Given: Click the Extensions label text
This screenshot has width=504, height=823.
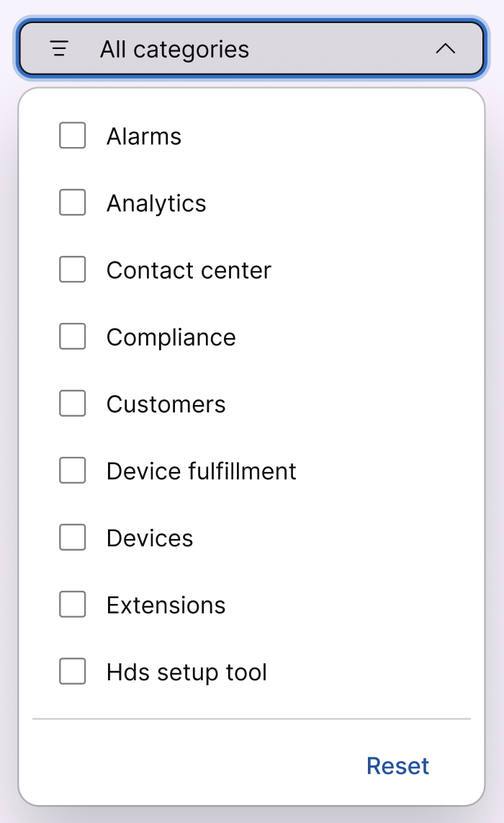Looking at the screenshot, I should pyautogui.click(x=166, y=605).
